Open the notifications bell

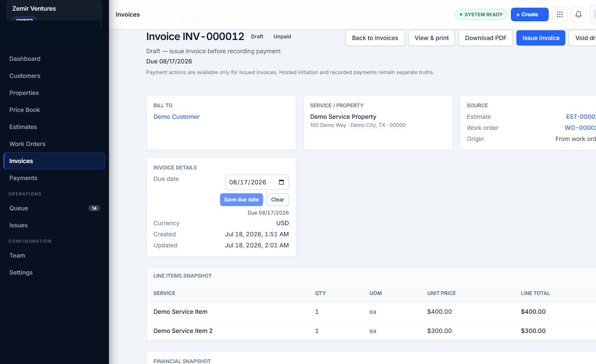point(579,14)
